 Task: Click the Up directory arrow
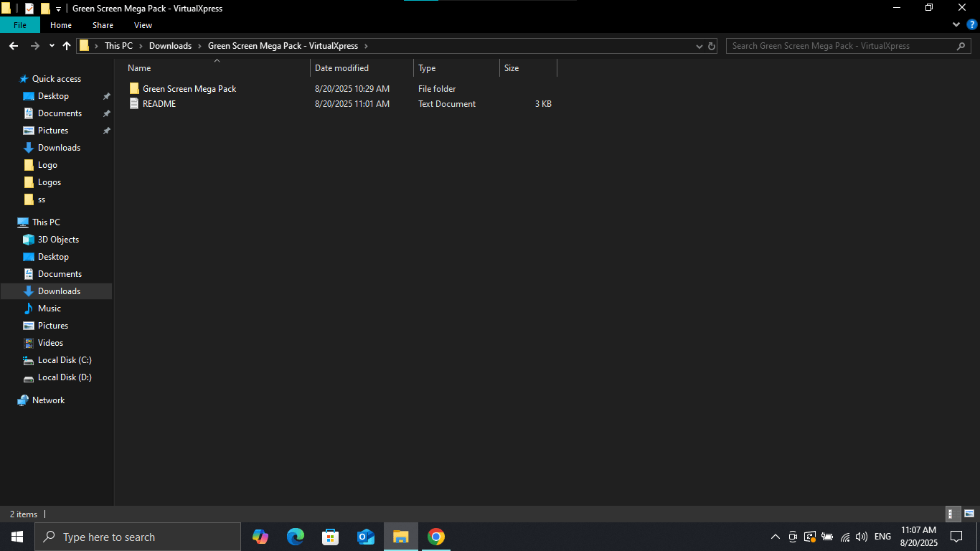pos(67,46)
